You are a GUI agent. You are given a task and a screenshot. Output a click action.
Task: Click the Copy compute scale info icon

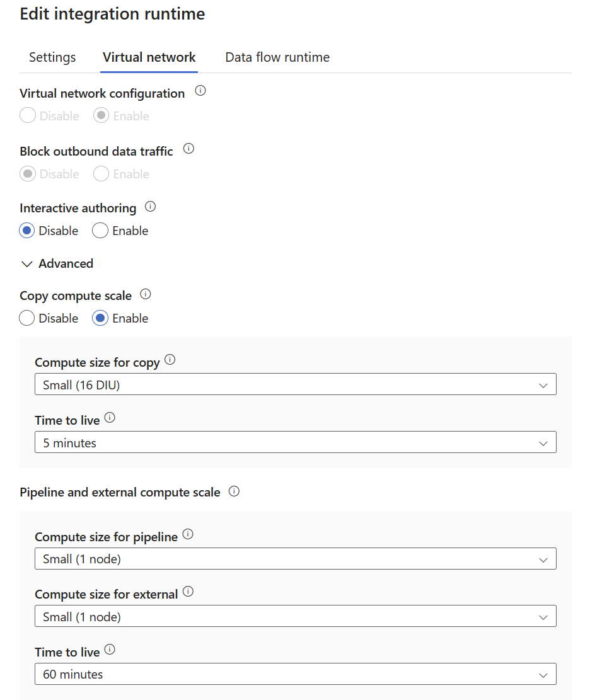(x=146, y=294)
